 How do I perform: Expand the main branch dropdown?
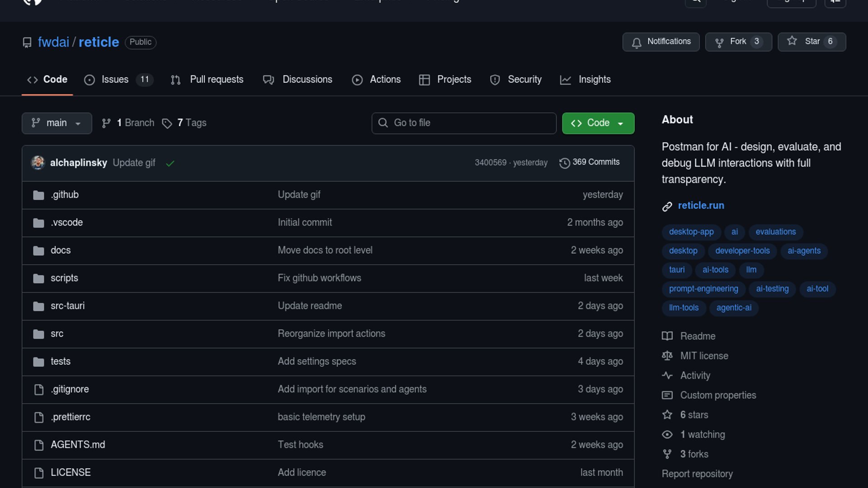click(57, 123)
